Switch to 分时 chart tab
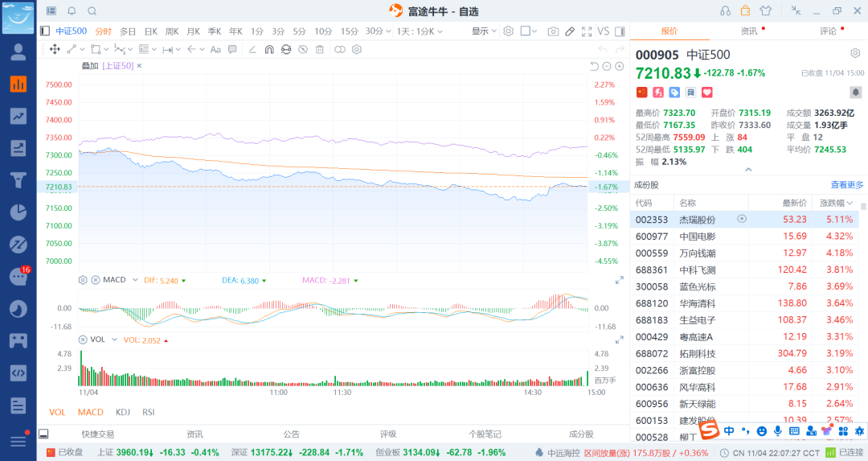Screen dimensions: 868x461 [x=103, y=31]
